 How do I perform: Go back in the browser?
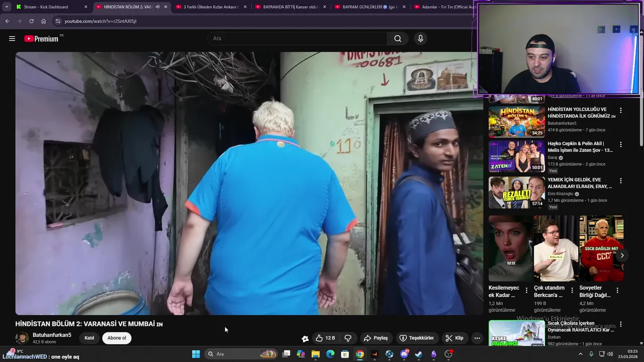point(7,21)
